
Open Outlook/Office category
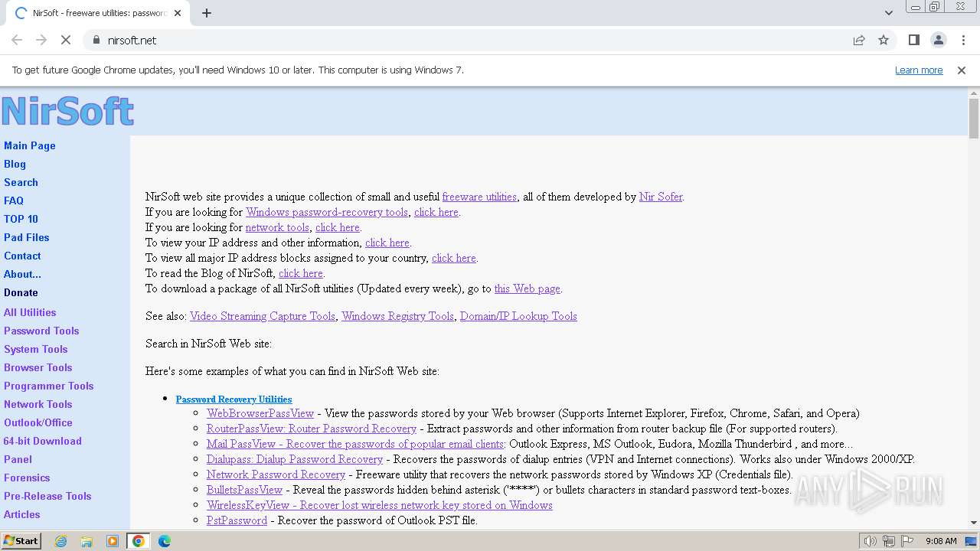[38, 422]
